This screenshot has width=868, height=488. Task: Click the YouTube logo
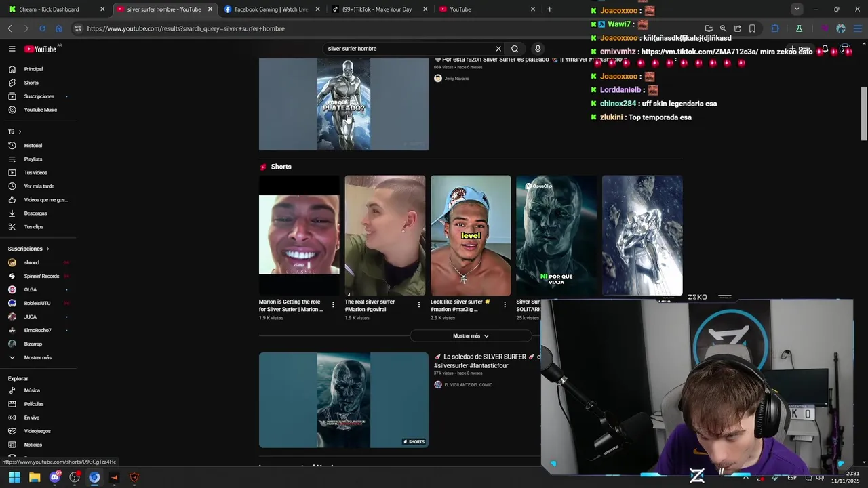click(x=41, y=49)
